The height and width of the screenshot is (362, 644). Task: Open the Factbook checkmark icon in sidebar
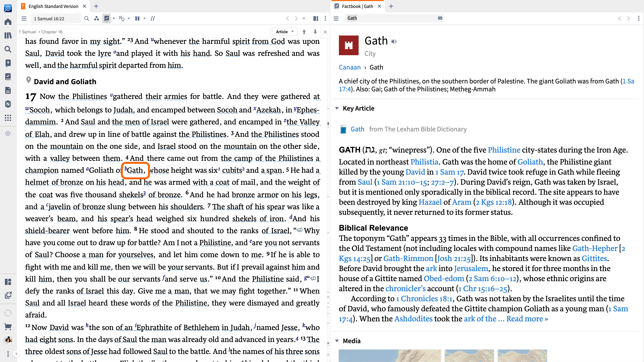point(8,77)
